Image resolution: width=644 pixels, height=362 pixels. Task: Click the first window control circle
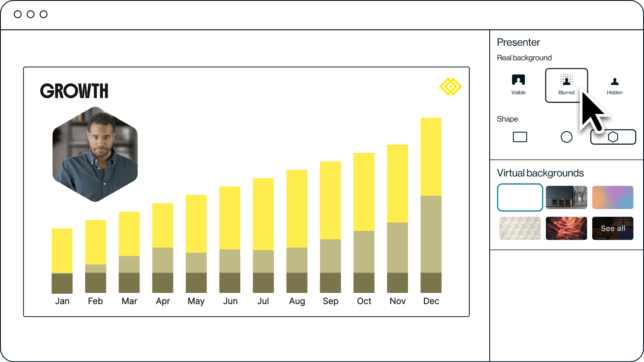click(x=18, y=14)
